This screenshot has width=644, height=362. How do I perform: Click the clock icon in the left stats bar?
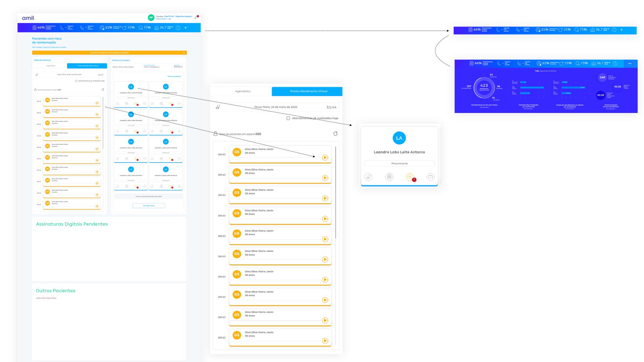point(178,28)
